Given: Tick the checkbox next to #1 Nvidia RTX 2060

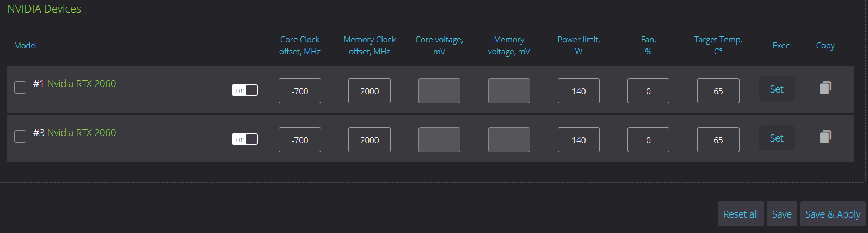Looking at the screenshot, I should [x=20, y=87].
